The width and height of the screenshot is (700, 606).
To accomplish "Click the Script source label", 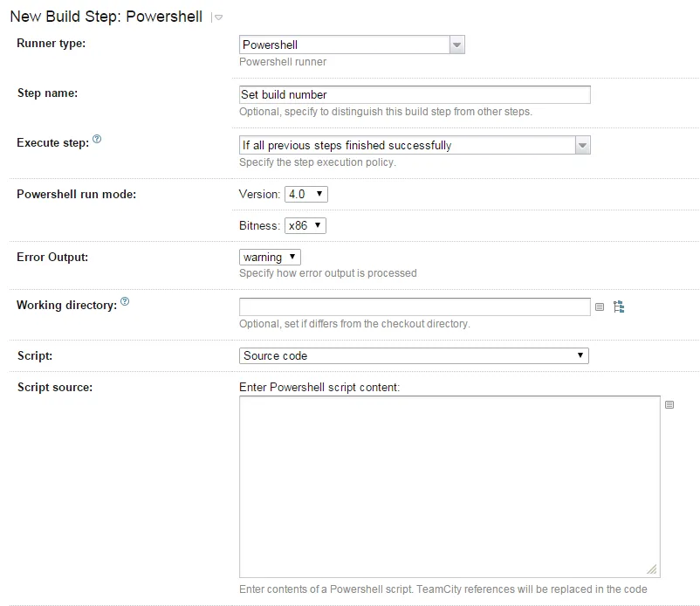I will pyautogui.click(x=54, y=387).
